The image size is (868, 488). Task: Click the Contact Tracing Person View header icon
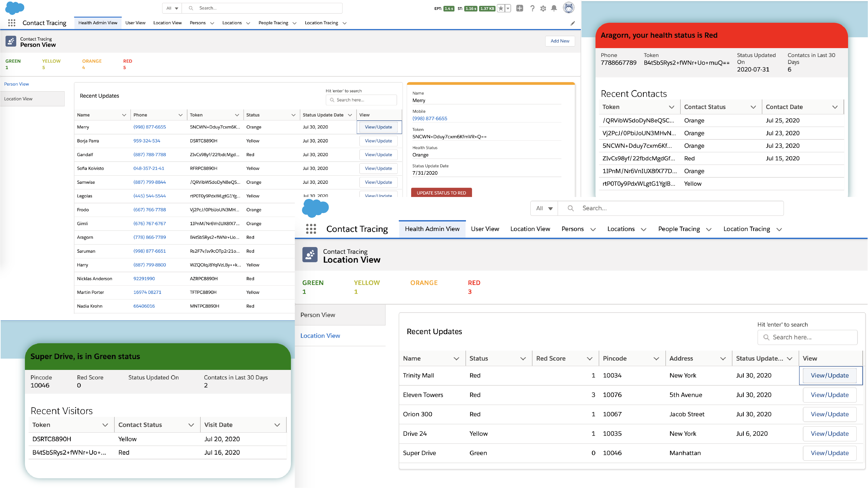(11, 41)
